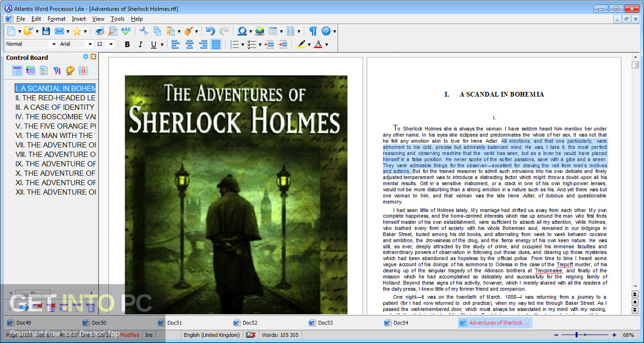This screenshot has width=644, height=343.
Task: Open the Styles panel in Control Board
Action: point(57,71)
